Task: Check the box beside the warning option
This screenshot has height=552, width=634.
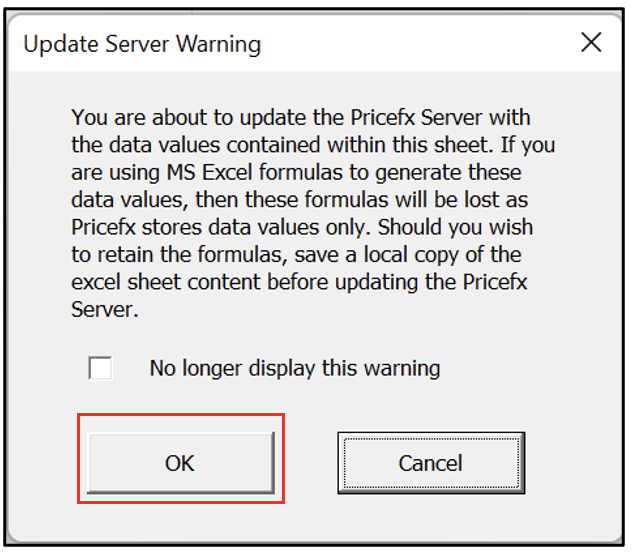Action: pyautogui.click(x=101, y=368)
